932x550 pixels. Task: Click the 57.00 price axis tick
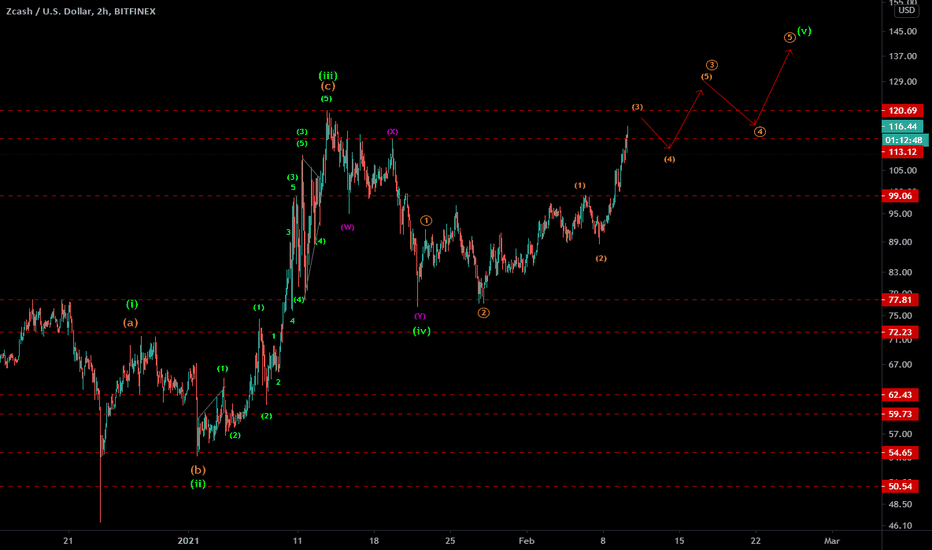900,435
